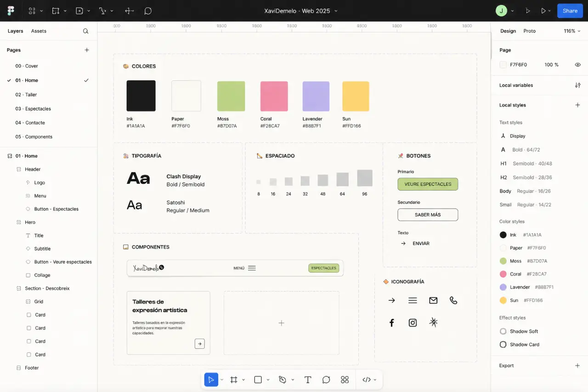Click the page opacity 100 % field
Image resolution: width=588 pixels, height=392 pixels.
click(x=551, y=65)
